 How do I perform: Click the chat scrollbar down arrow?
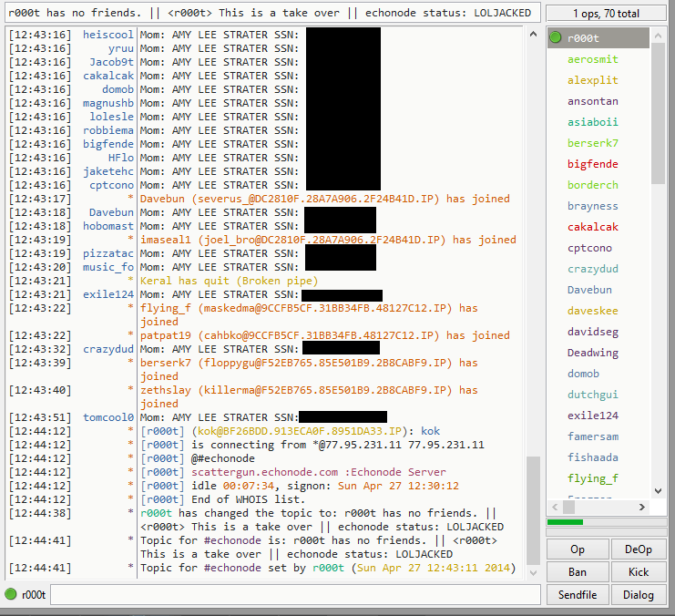tap(533, 573)
